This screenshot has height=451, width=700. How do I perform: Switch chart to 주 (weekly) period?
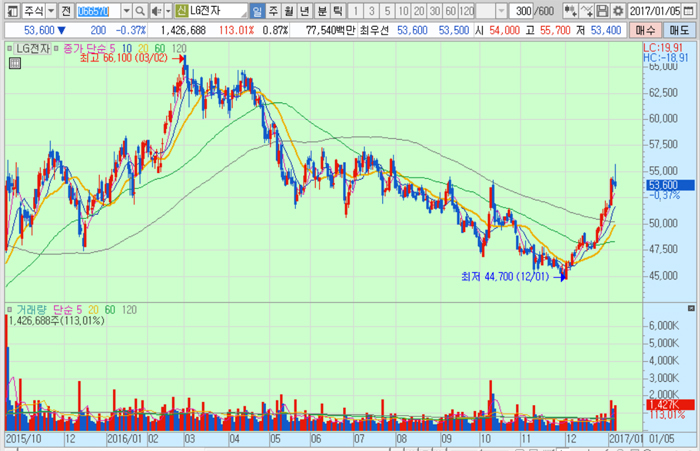tap(273, 11)
